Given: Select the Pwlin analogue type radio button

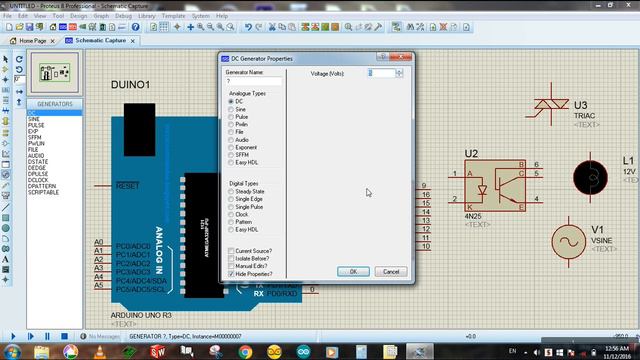Looking at the screenshot, I should [231, 124].
